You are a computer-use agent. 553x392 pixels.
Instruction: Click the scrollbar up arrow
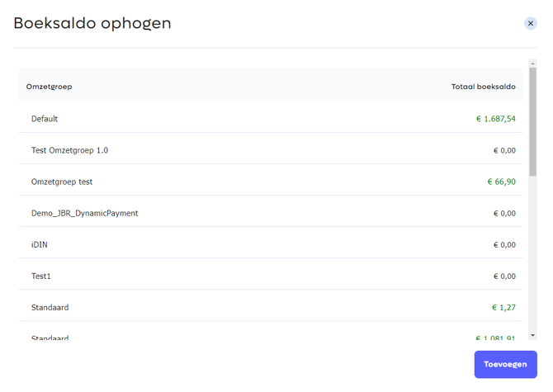532,64
